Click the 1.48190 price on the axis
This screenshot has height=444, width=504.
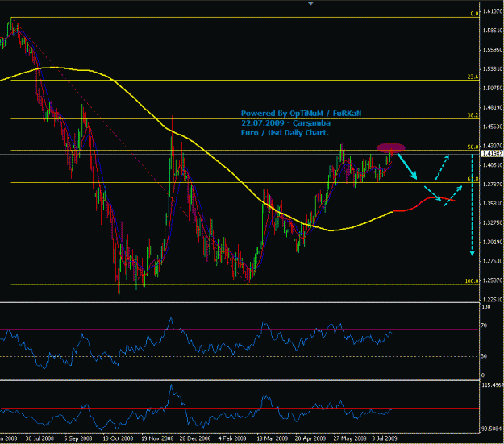493,107
